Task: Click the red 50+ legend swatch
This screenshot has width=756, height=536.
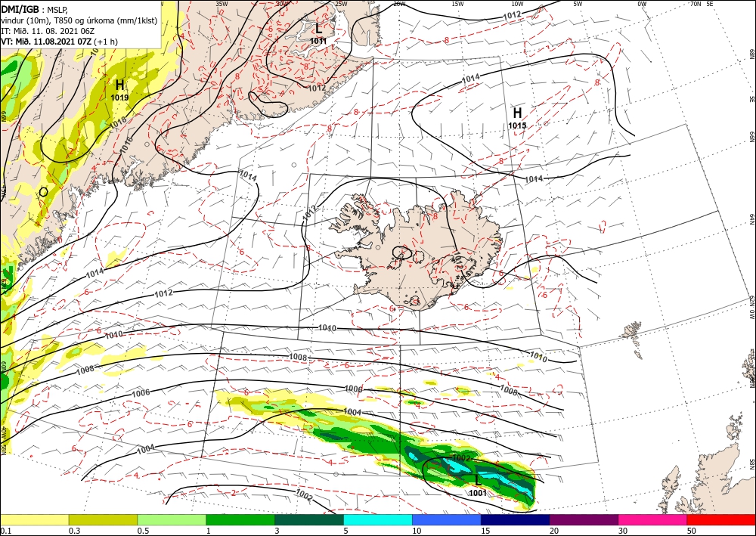Action: tap(721, 519)
